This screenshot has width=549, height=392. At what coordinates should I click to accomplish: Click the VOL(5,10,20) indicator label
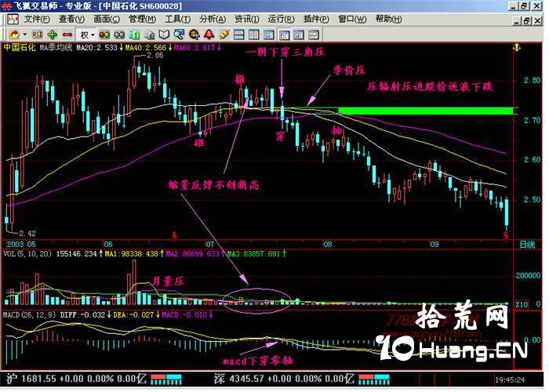pyautogui.click(x=27, y=253)
